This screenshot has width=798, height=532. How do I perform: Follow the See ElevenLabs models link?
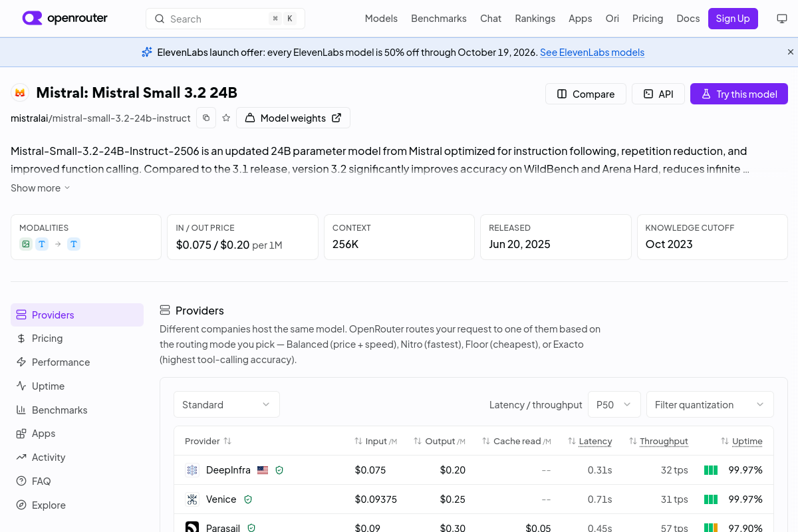pyautogui.click(x=592, y=52)
